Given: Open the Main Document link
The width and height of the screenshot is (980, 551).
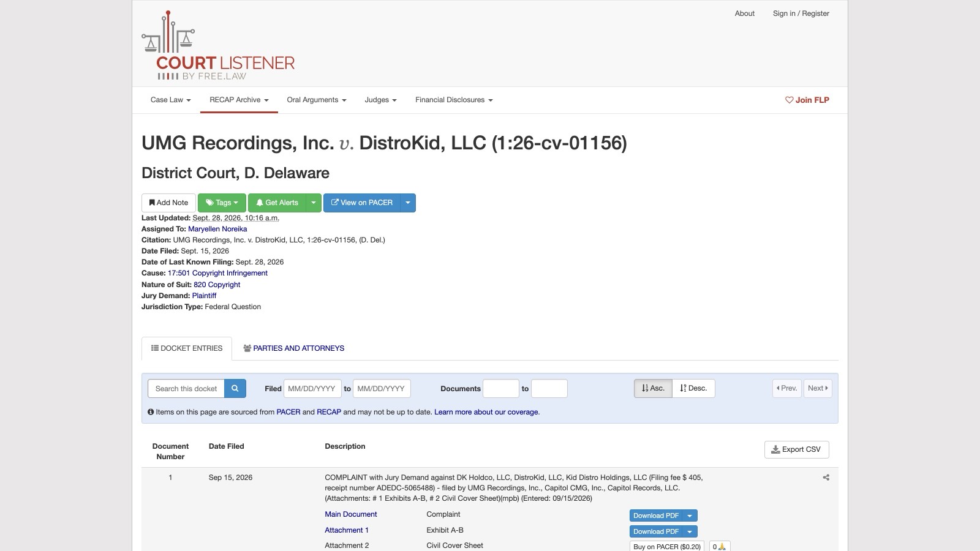Looking at the screenshot, I should 351,514.
